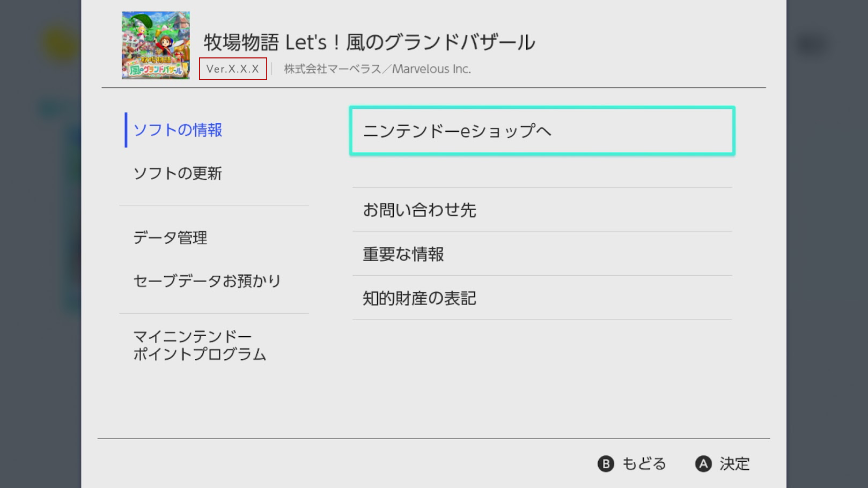868x488 pixels.
Task: Select マイニンテンドーポイントプログラム entry
Action: [200, 345]
